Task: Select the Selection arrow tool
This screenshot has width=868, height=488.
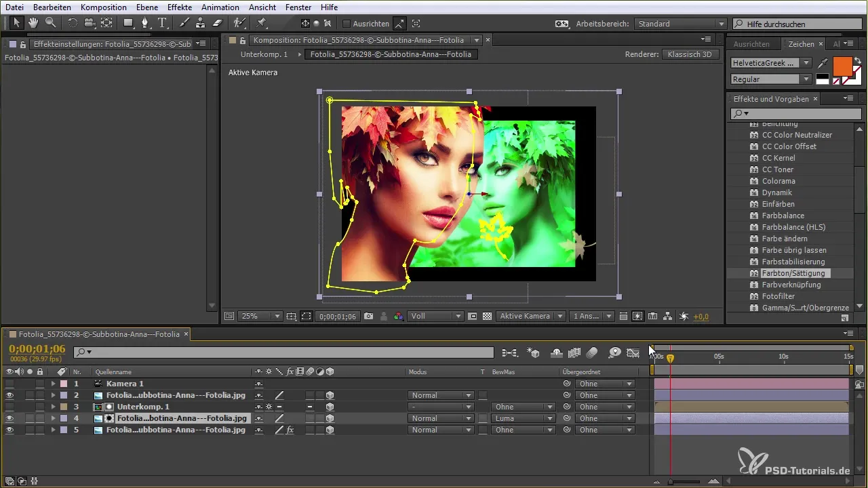Action: coord(17,22)
